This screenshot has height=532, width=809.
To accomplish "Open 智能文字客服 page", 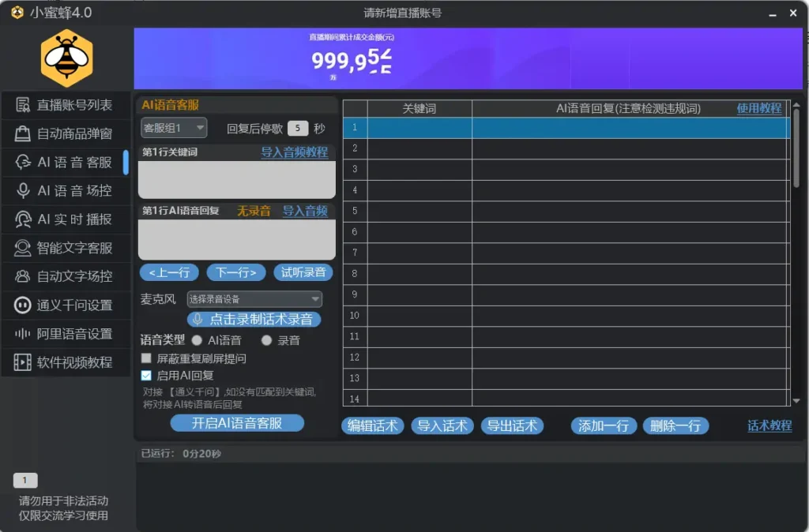I will [66, 248].
